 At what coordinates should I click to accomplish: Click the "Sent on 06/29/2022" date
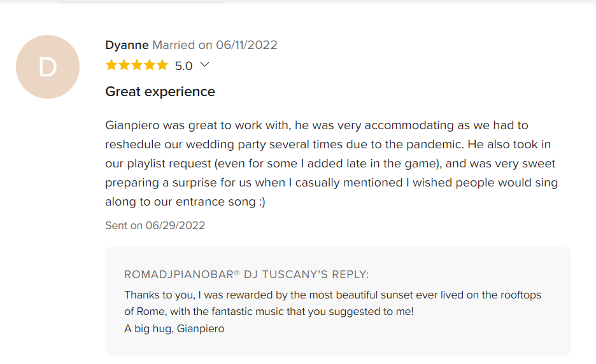coord(155,225)
